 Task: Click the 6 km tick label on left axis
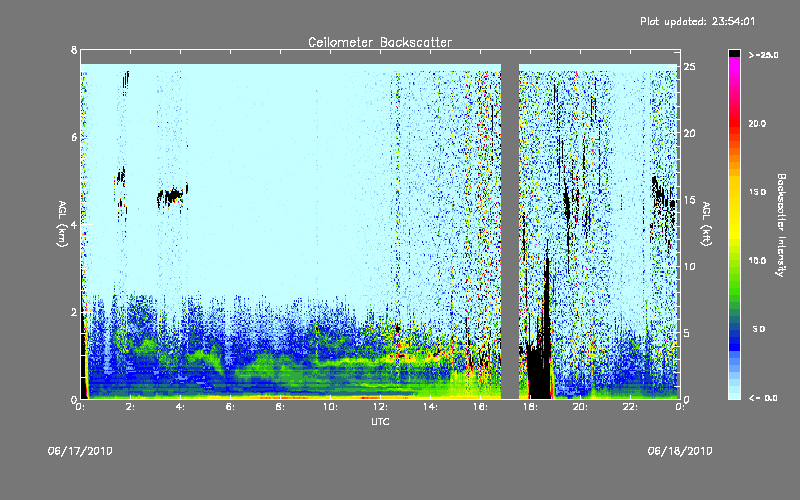pyautogui.click(x=74, y=137)
